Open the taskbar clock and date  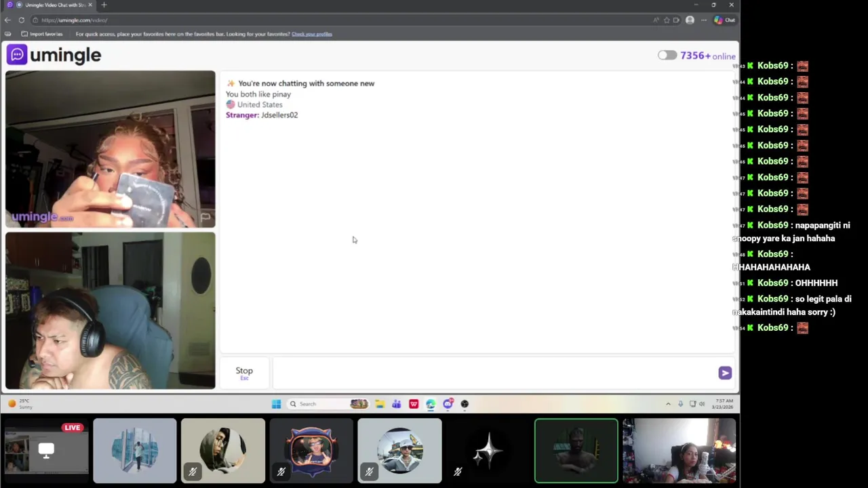[x=722, y=404]
